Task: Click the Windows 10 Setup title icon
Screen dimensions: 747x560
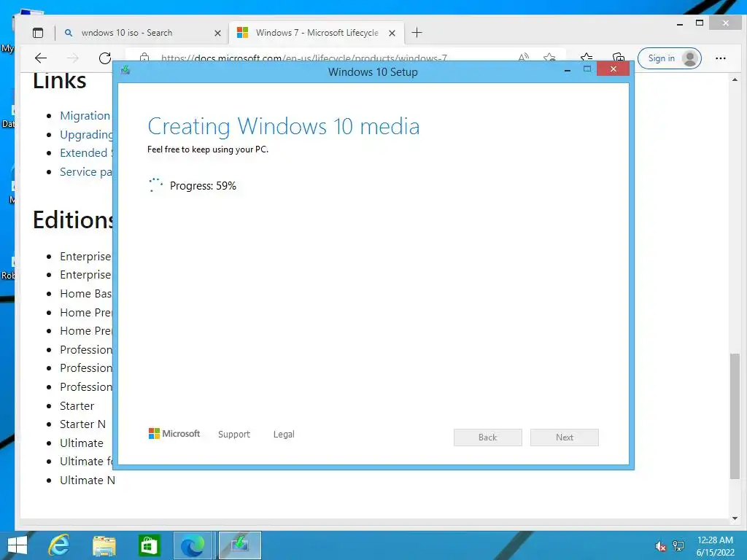Action: pyautogui.click(x=125, y=71)
